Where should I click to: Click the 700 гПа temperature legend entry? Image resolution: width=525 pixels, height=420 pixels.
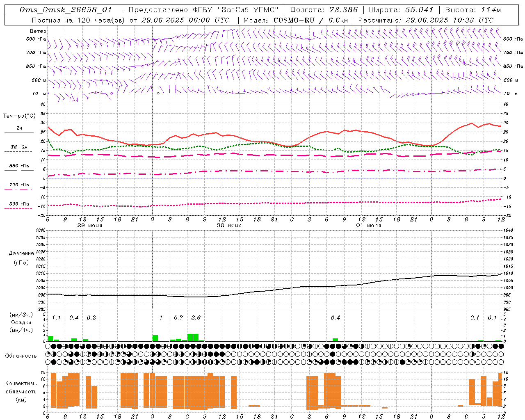(19, 185)
